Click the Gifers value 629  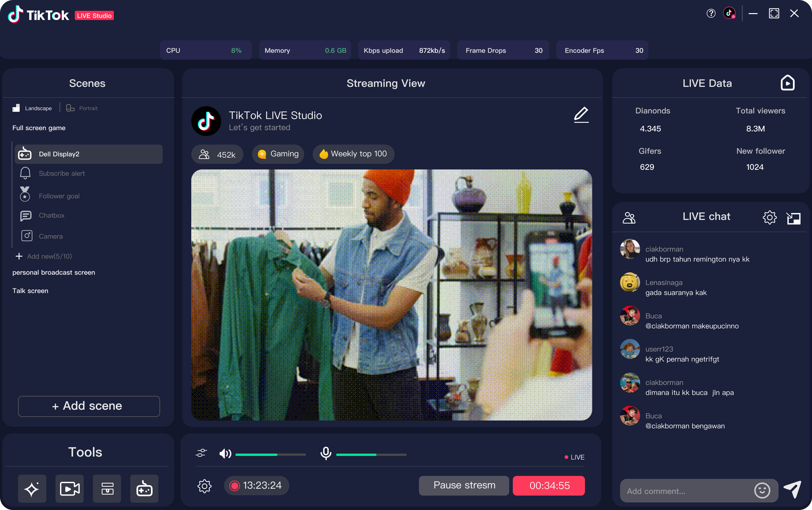pos(647,167)
